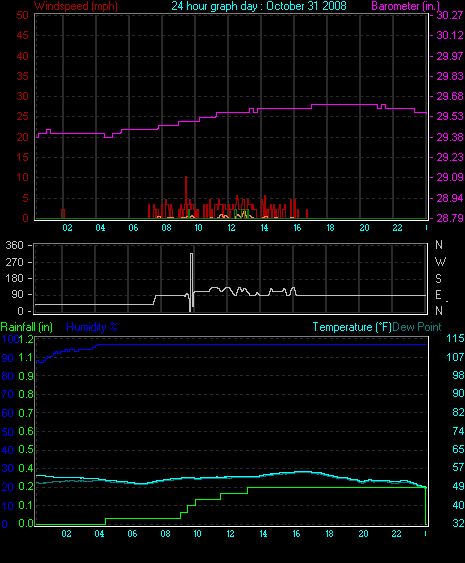
Task: Click hour label 18 under the windspeed chart
Action: 330,228
